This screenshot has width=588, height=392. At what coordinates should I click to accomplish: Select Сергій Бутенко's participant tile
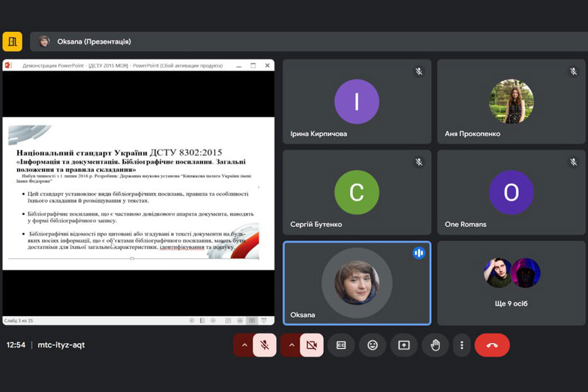pyautogui.click(x=357, y=192)
